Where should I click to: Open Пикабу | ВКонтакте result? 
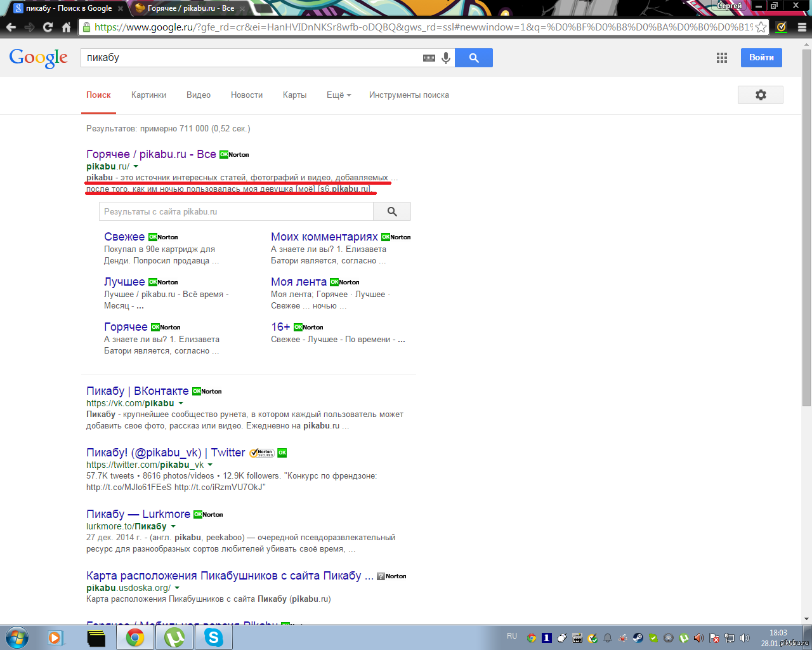tap(138, 391)
